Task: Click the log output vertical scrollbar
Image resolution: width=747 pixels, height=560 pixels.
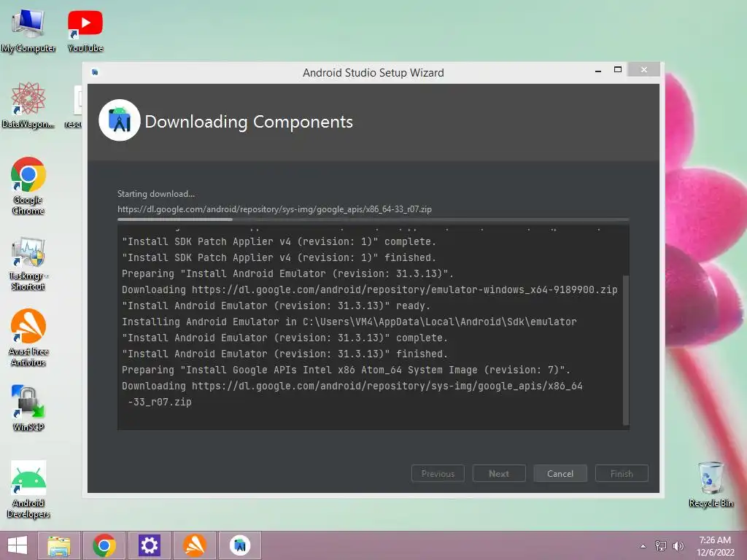Action: click(x=626, y=349)
